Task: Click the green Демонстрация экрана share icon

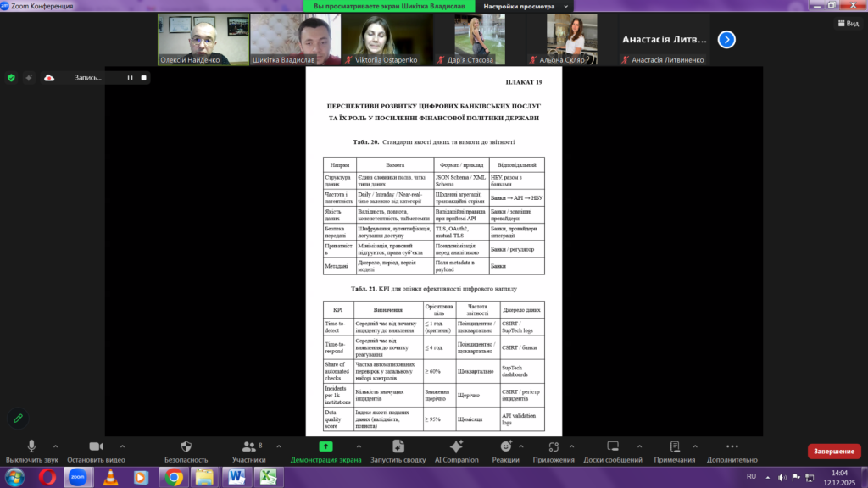Action: tap(326, 446)
